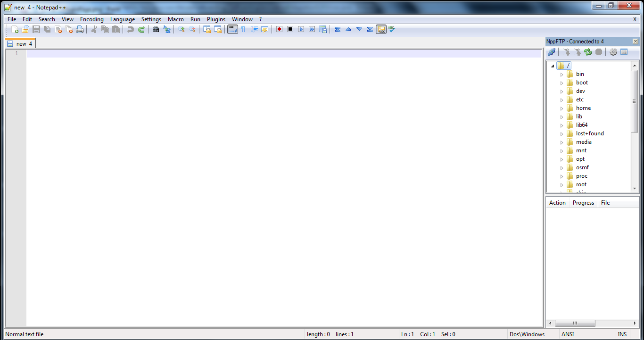
Task: Show the NppFTP messages window icon
Action: tap(624, 52)
